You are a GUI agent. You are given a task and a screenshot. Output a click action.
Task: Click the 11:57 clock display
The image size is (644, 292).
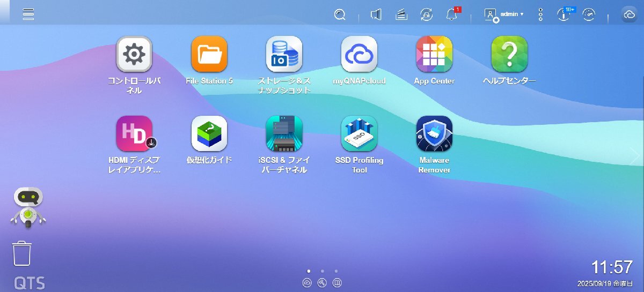[x=612, y=267]
